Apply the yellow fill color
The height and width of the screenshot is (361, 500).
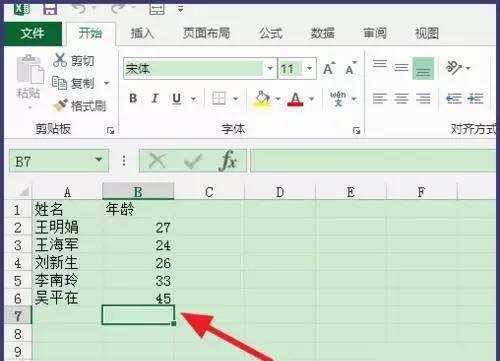[x=262, y=99]
